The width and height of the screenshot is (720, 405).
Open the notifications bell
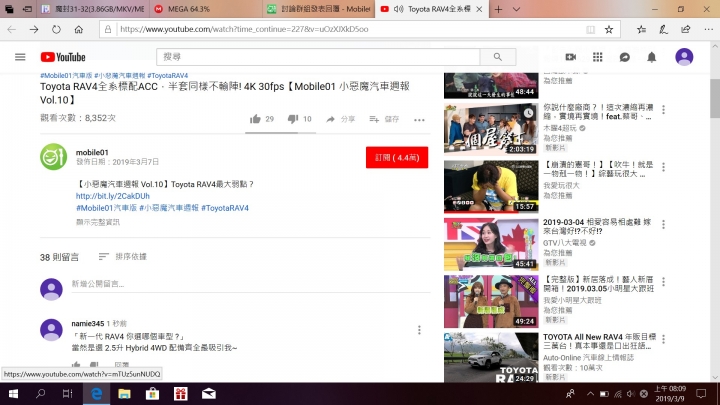click(x=652, y=57)
